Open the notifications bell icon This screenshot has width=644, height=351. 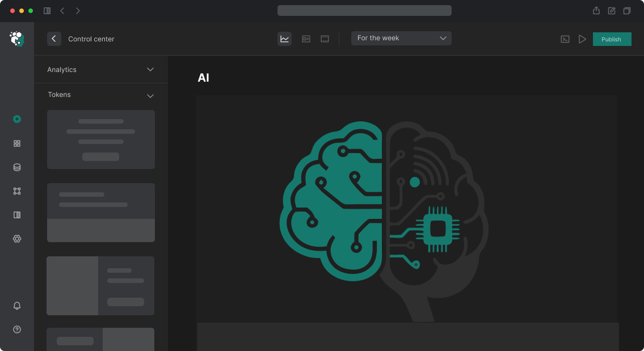[x=17, y=306]
